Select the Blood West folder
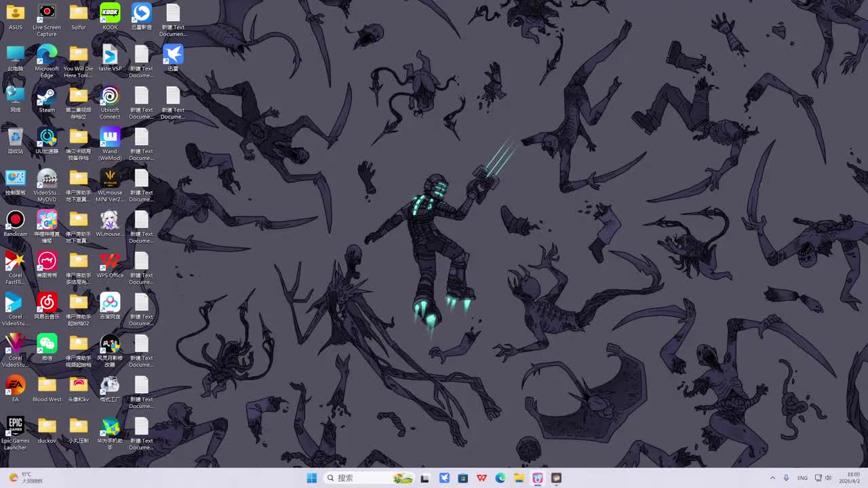Viewport: 868px width, 488px height. 47,389
